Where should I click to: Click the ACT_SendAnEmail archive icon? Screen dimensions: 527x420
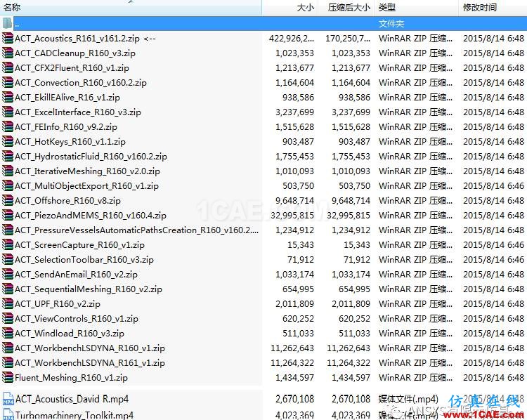point(8,275)
